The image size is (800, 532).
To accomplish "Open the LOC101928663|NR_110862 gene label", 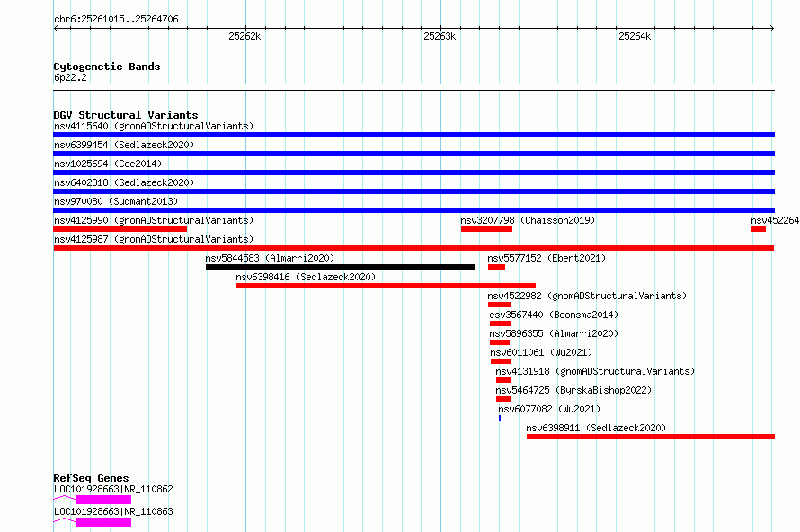I will [113, 489].
